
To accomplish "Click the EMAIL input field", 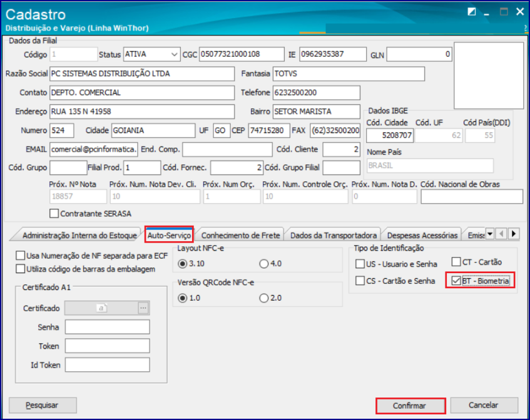I will pos(94,149).
